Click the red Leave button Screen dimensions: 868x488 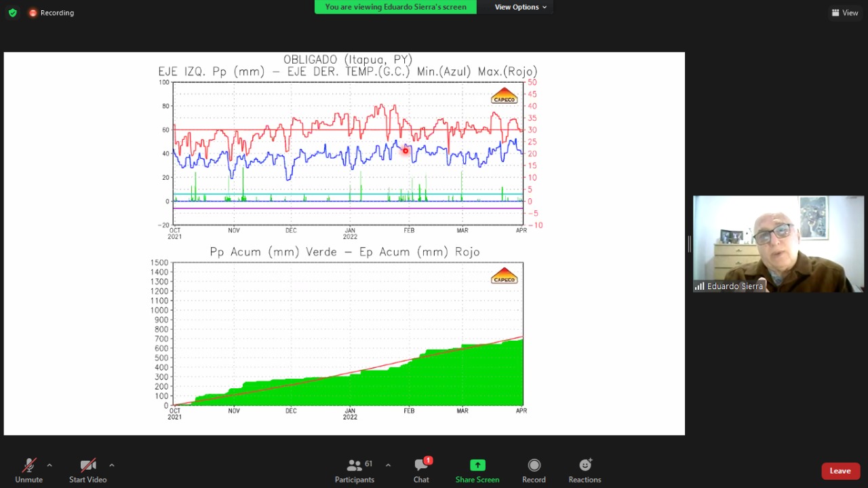840,471
